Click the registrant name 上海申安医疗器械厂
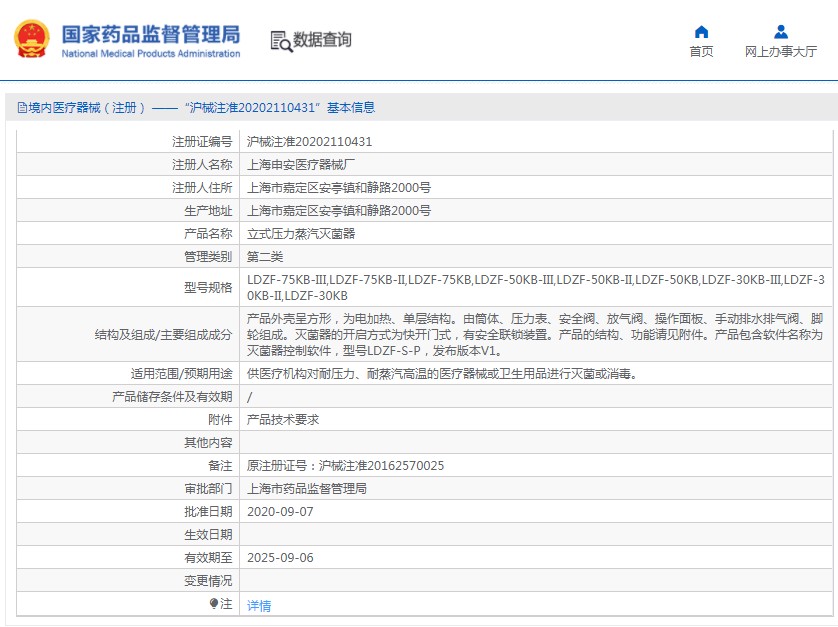 pos(301,165)
